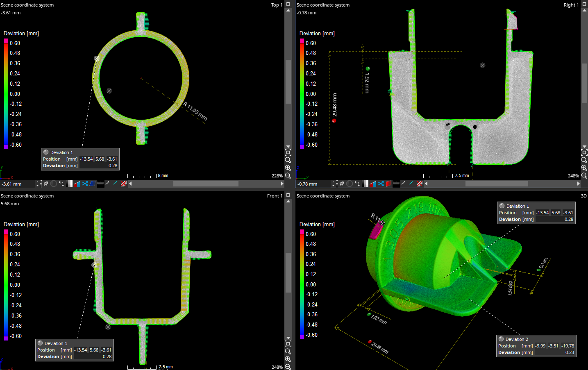The image size is (588, 370).
Task: Click the -3.61 mm slice position field
Action: tap(16, 184)
